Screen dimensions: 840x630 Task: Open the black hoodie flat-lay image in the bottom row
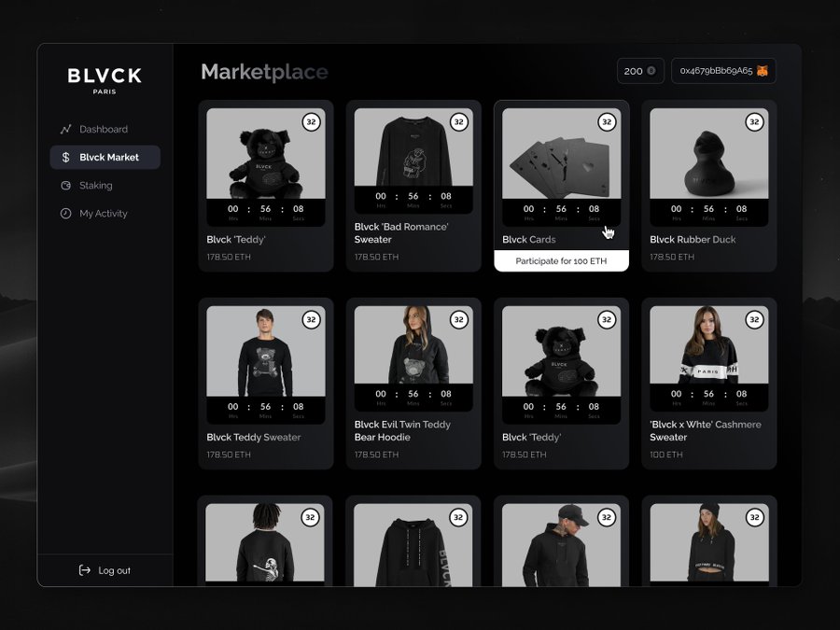click(413, 544)
